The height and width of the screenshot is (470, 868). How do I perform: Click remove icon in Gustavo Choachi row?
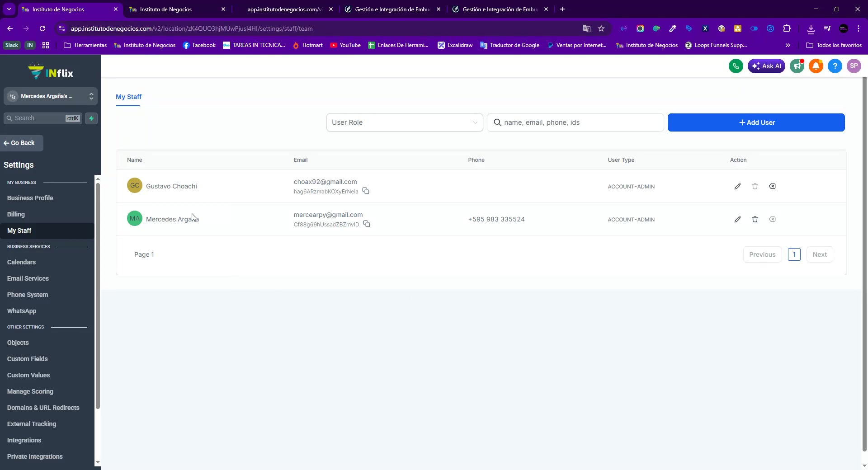(x=772, y=186)
